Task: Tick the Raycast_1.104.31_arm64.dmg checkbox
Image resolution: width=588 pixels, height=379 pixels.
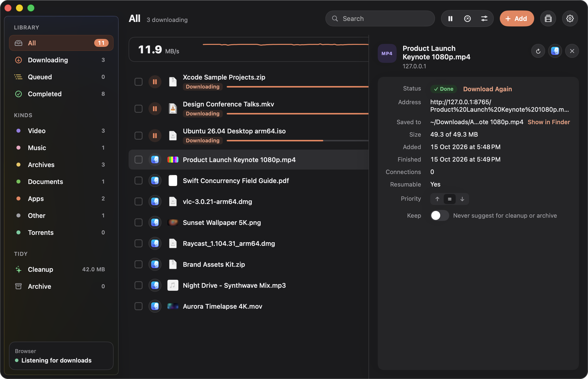Action: [139, 243]
